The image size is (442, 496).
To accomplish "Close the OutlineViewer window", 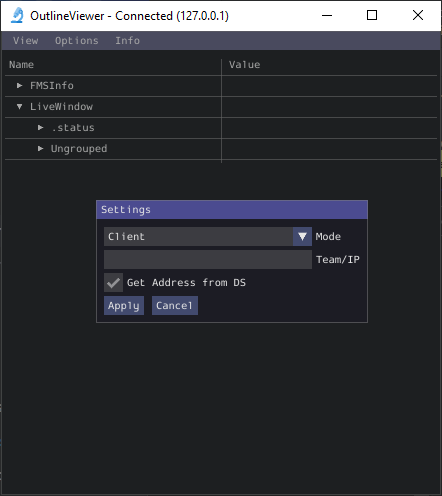I will tap(418, 15).
